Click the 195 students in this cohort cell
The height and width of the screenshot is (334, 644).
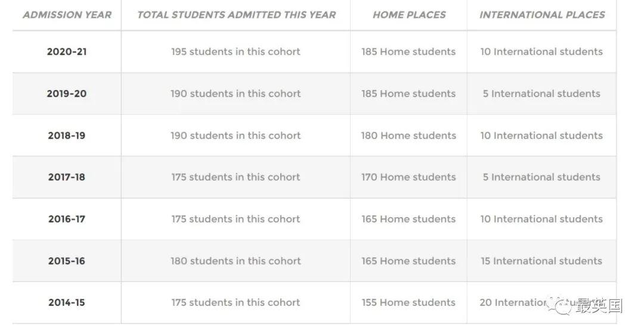coord(236,52)
